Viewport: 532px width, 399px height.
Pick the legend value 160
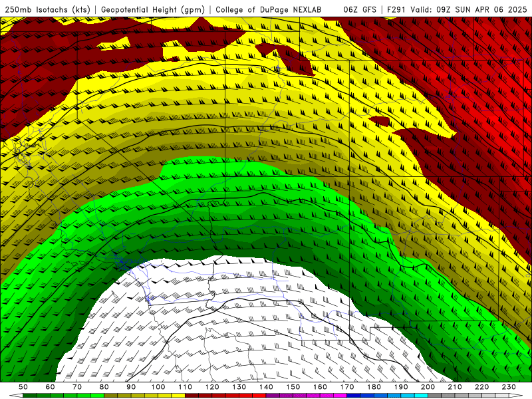tap(320, 387)
